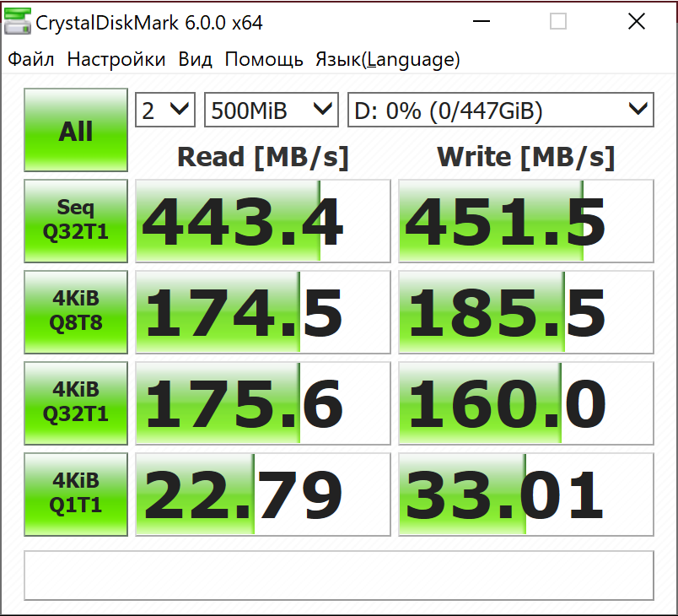
Task: Click the 4KiB Q32T1 write value 160.0
Action: (x=526, y=403)
